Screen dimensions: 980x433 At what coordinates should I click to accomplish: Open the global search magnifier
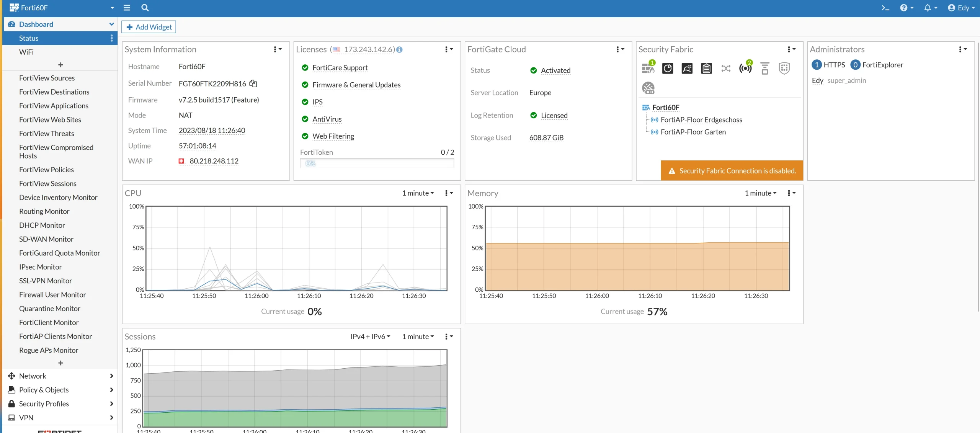point(145,8)
